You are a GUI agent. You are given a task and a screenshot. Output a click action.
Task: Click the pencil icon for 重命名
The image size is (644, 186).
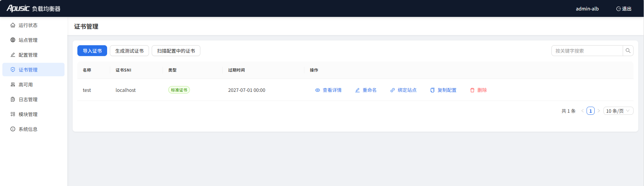pos(357,90)
